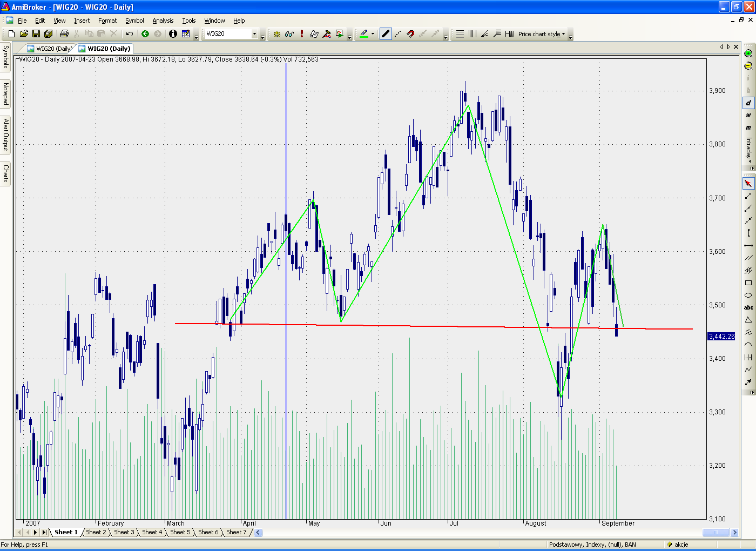Toggle dotted line drawing style
The image size is (756, 551).
398,34
